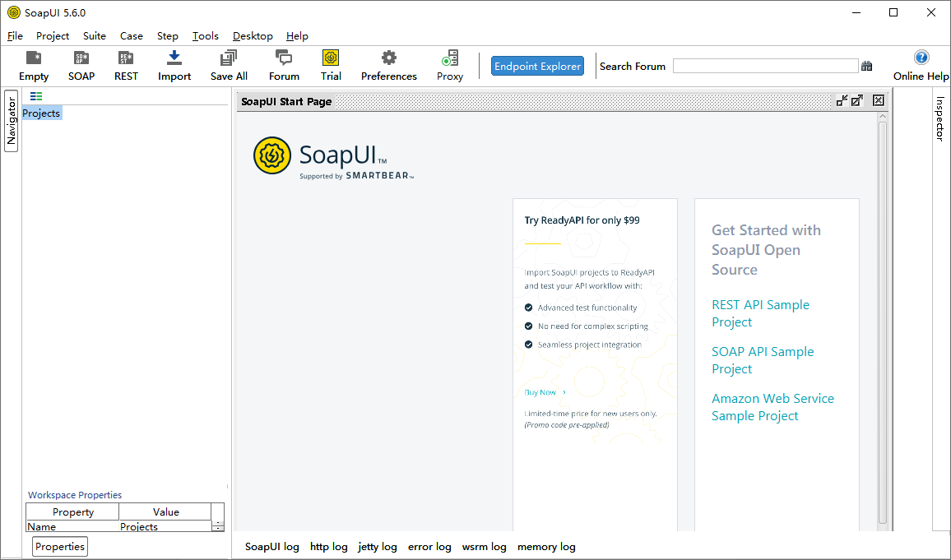This screenshot has width=951, height=560.
Task: Toggle the Navigator side tab
Action: (x=11, y=121)
